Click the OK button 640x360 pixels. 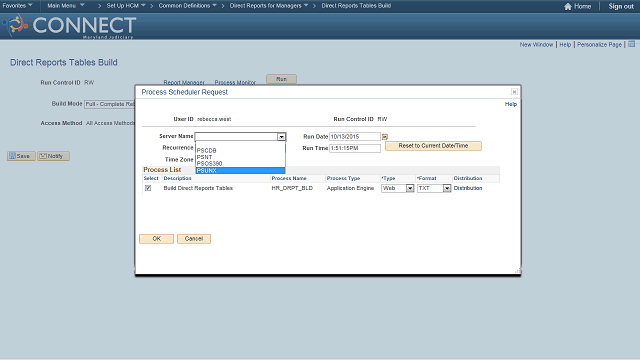156,239
